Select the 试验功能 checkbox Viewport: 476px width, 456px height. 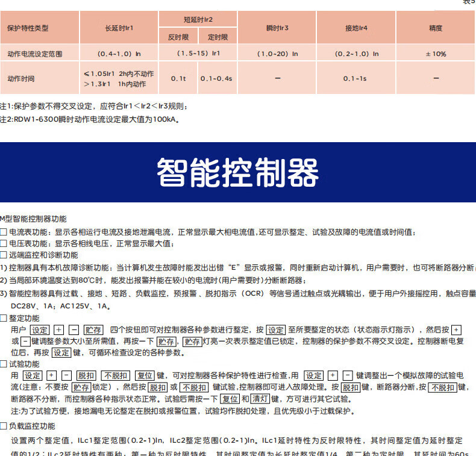4,364
